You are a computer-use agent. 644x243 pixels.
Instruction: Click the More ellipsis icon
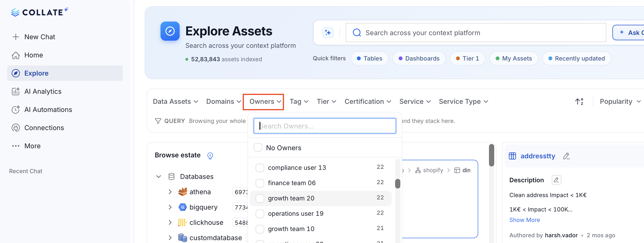pyautogui.click(x=16, y=146)
